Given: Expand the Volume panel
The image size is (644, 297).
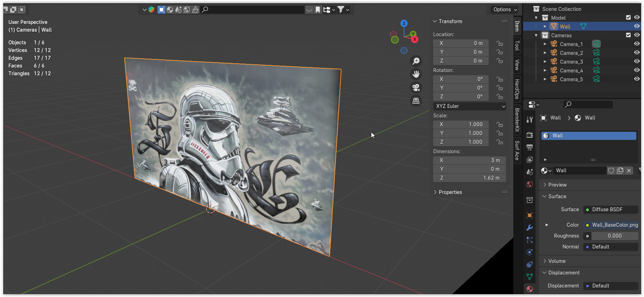Looking at the screenshot, I should click(545, 261).
